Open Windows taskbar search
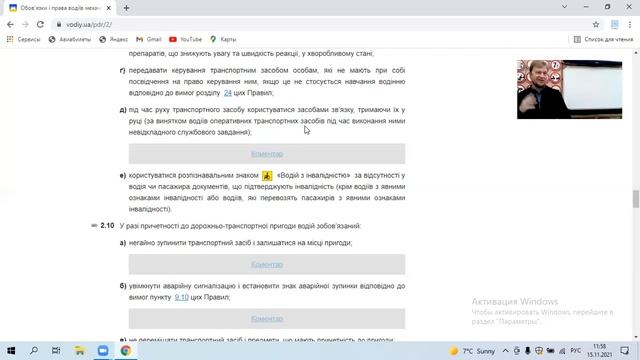This screenshot has width=640, height=360. click(x=34, y=351)
